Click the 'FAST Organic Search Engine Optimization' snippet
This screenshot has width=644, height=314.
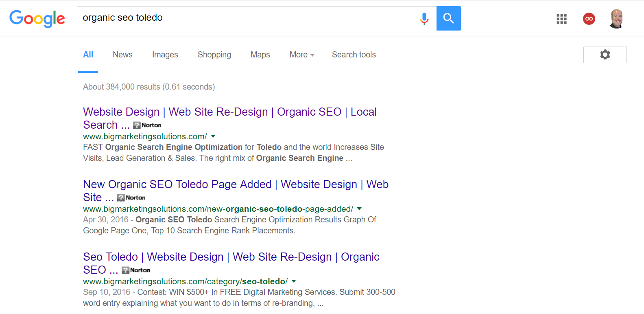(234, 153)
